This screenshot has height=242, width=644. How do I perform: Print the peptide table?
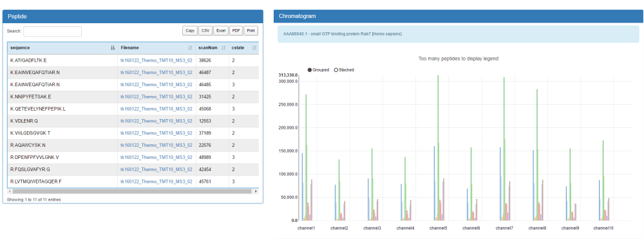(x=251, y=31)
